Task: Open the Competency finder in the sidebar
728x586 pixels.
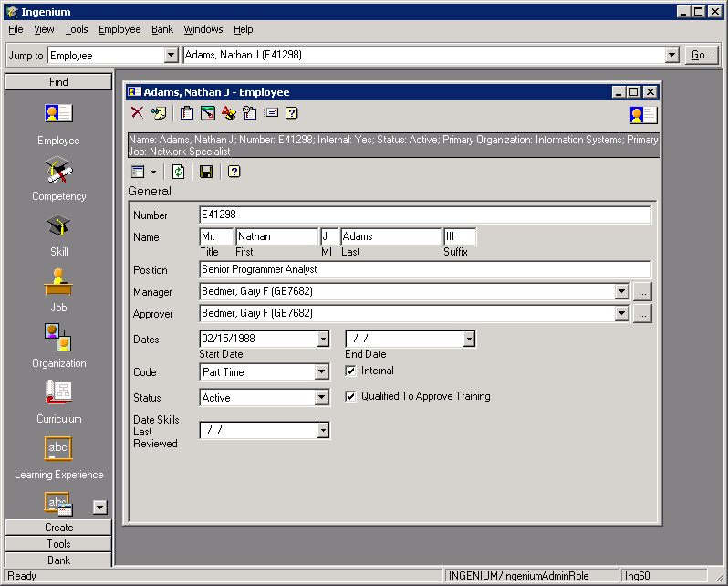Action: (58, 171)
